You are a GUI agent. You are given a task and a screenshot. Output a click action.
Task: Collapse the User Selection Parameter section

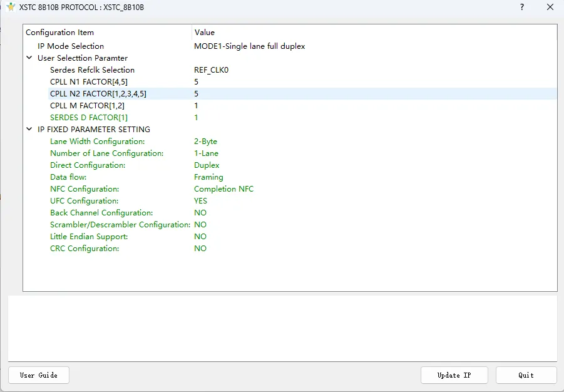29,58
